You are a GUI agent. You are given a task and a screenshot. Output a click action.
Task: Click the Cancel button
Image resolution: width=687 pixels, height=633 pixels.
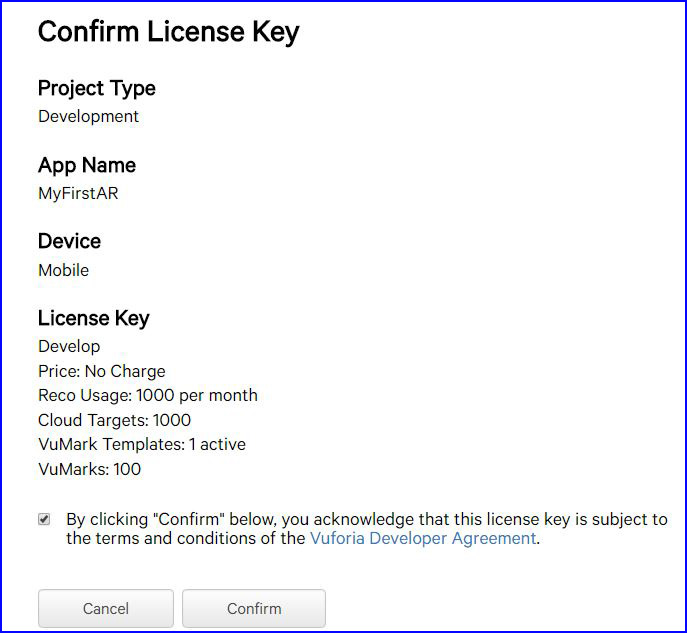pos(106,608)
